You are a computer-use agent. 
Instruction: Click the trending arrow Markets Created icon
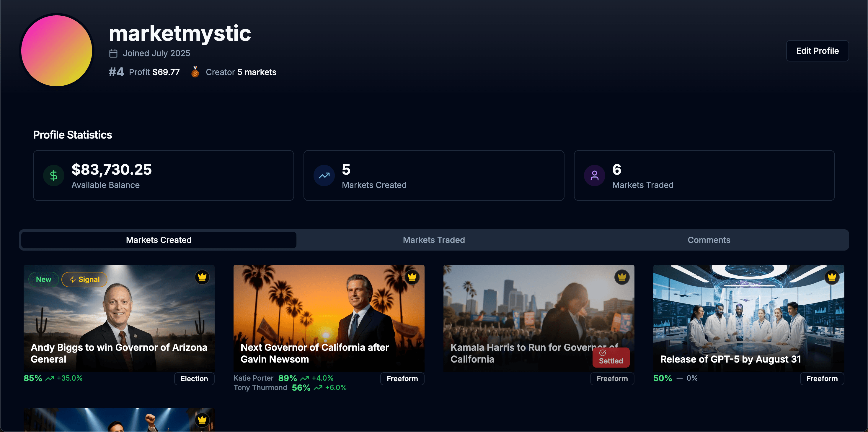[x=324, y=175]
